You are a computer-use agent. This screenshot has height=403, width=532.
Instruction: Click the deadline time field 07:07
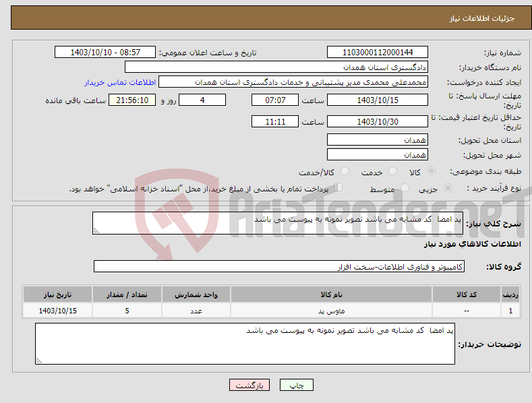point(275,100)
